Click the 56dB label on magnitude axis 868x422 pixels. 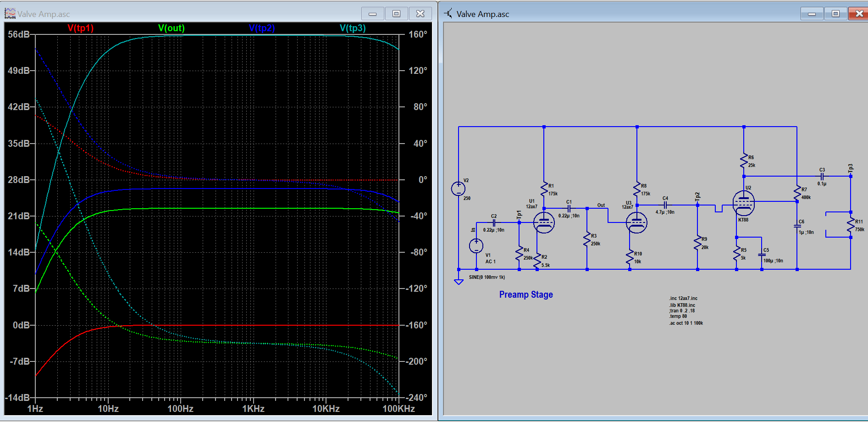19,34
